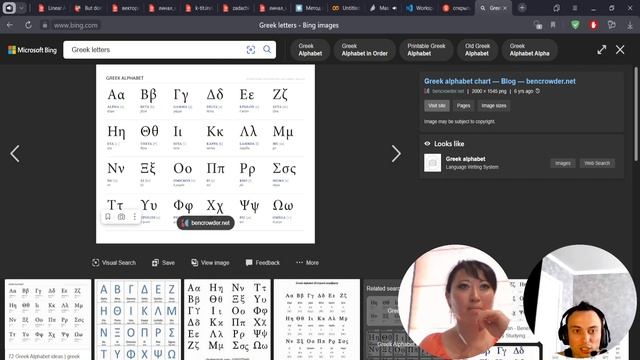Open the tab overview icon in title bar
The image size is (640, 360).
coord(556,8)
